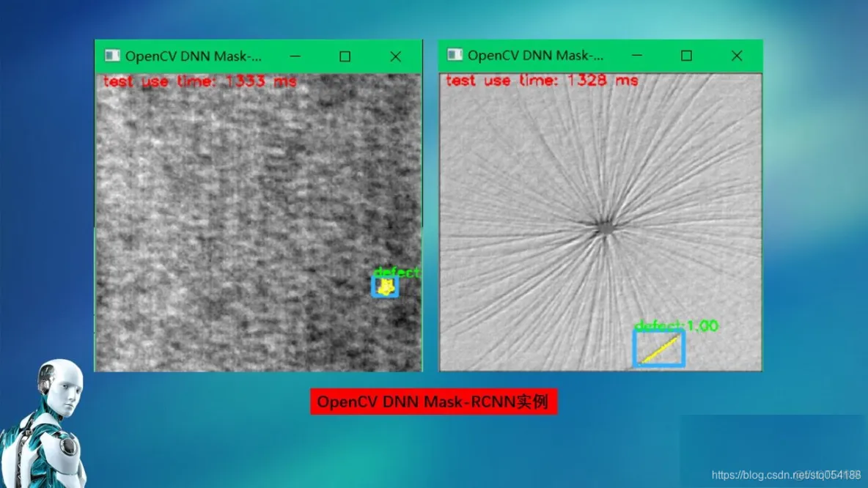Click the radial crack center in the right image
The height and width of the screenshot is (488, 868).
tap(605, 227)
